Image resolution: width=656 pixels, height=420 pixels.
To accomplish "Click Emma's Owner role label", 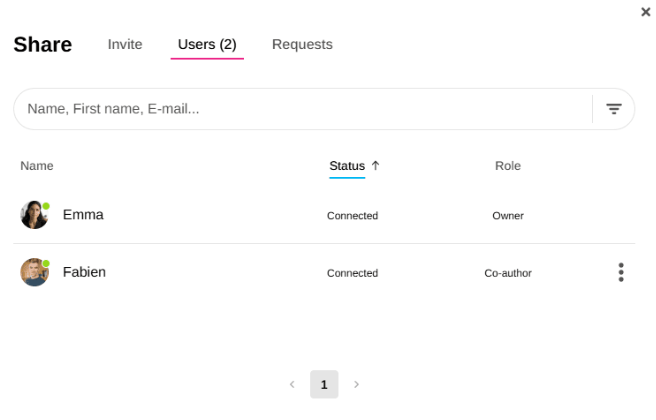I will coord(507,215).
